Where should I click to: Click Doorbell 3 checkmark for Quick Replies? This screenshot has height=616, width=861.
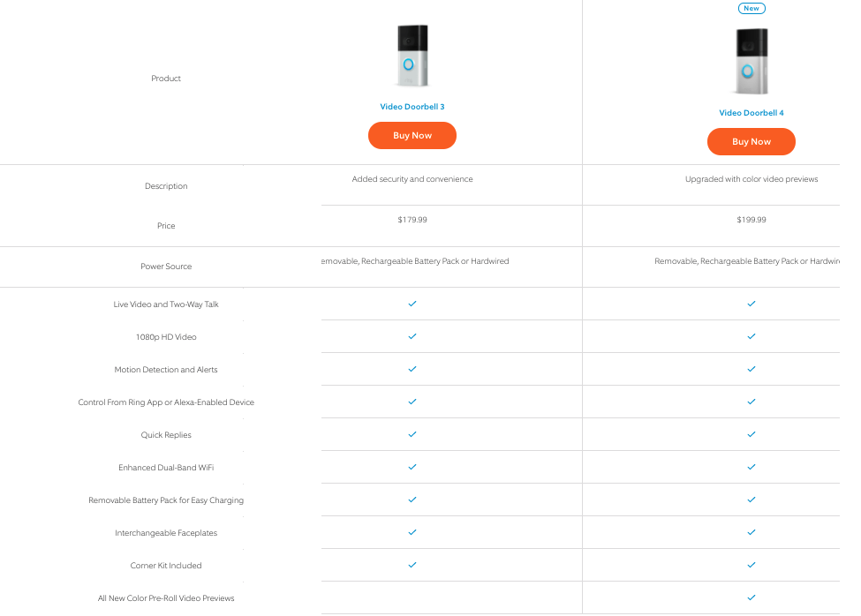pyautogui.click(x=412, y=434)
